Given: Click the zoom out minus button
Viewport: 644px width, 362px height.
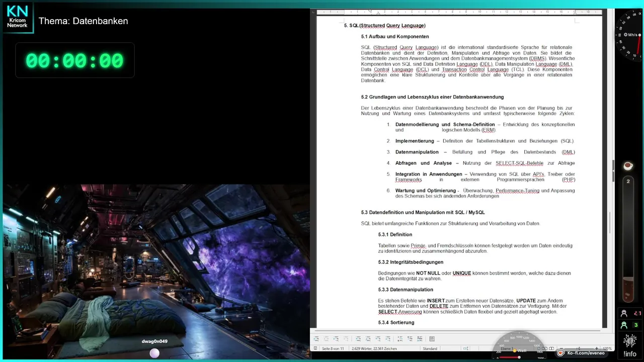Looking at the screenshot, I should click(562, 348).
